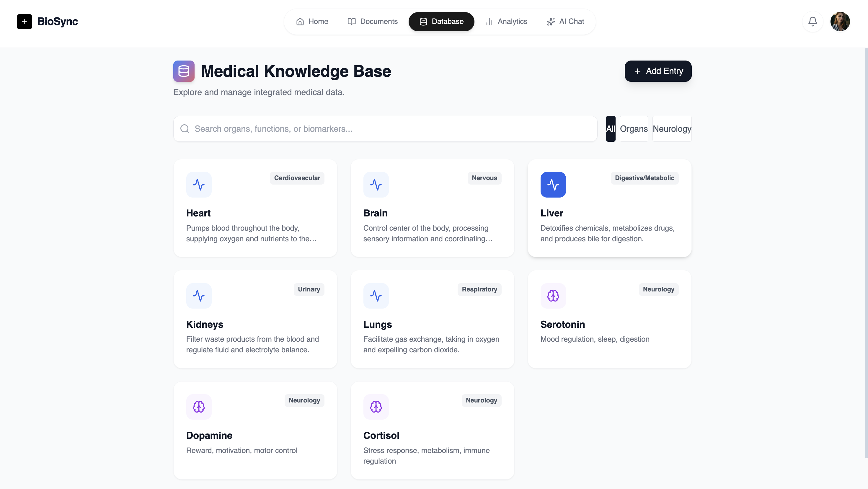Image resolution: width=868 pixels, height=489 pixels.
Task: Open the Kidneys entry card
Action: click(x=255, y=320)
